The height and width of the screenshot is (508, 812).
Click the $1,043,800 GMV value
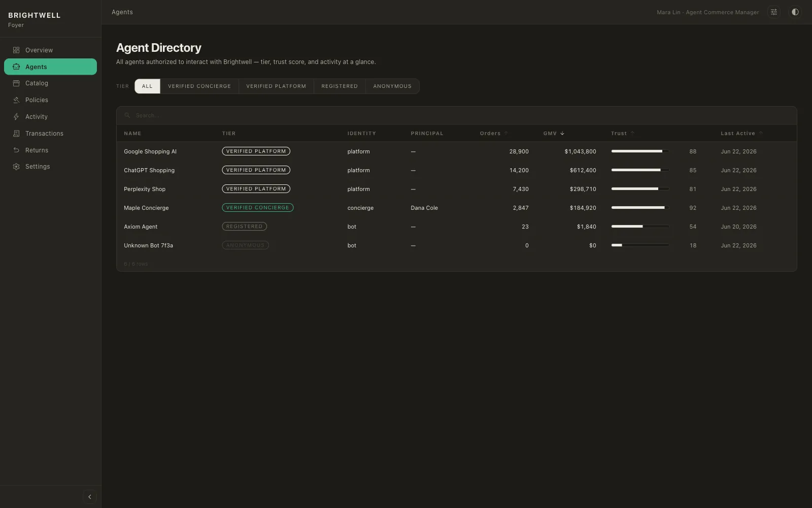point(580,151)
